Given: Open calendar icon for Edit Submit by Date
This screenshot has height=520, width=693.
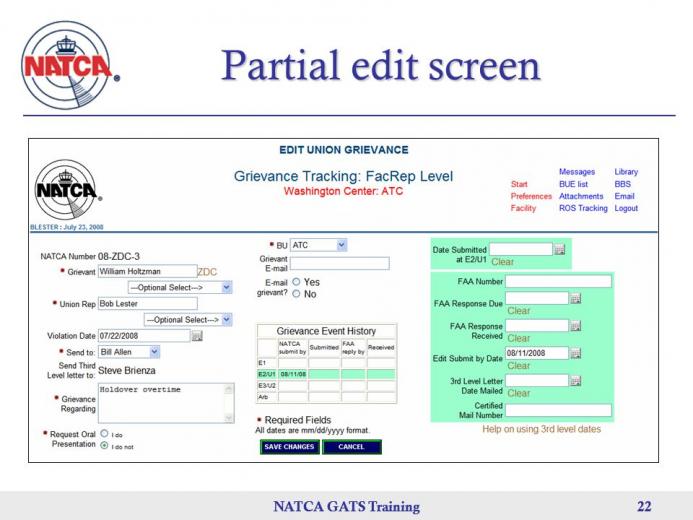Looking at the screenshot, I should pyautogui.click(x=575, y=353).
